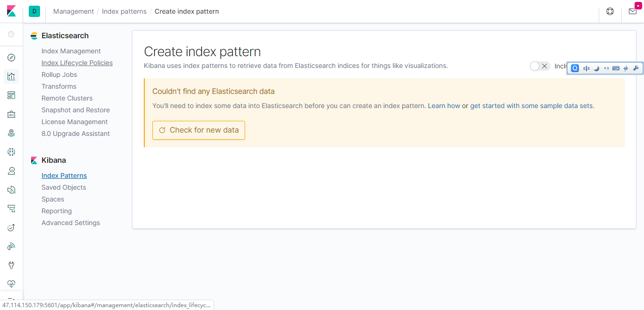The image size is (644, 310).
Task: Open the Uptime icon in sidebar
Action: (x=11, y=227)
